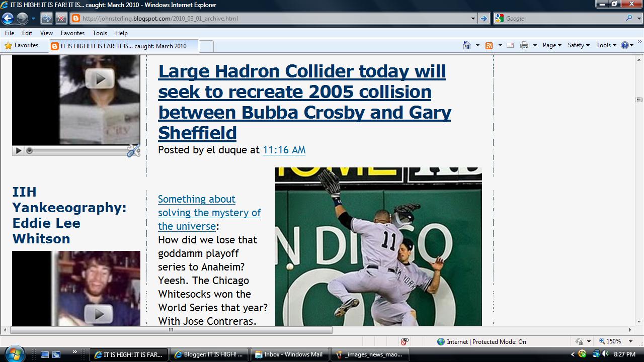Select the 'IT IS HIGH!' browser tab
The height and width of the screenshot is (362, 644).
pos(123,46)
